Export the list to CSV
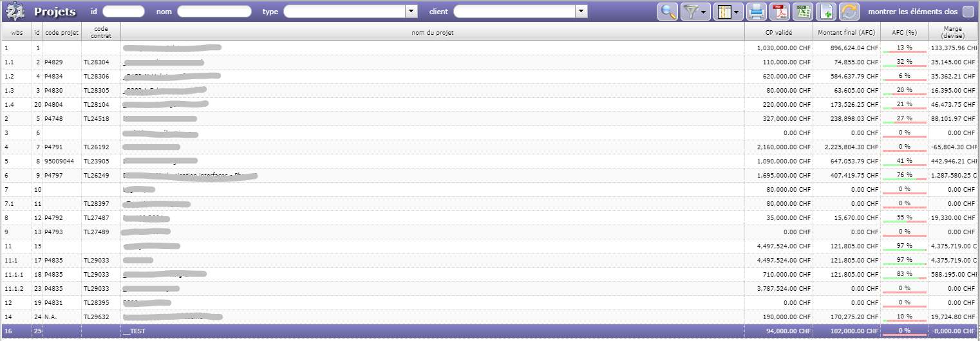 [x=803, y=12]
